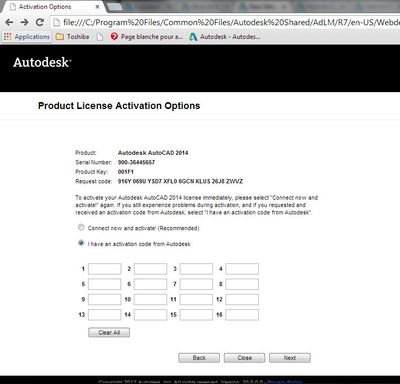Select the Request code value text
The height and width of the screenshot is (384, 400).
pos(180,181)
